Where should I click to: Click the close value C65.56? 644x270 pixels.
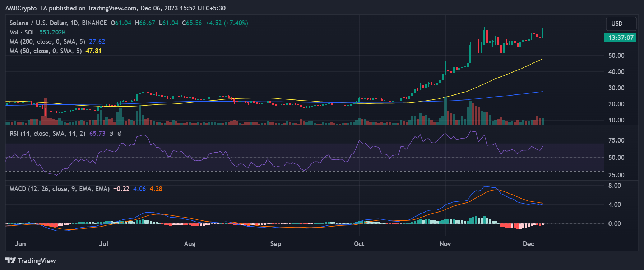point(192,23)
